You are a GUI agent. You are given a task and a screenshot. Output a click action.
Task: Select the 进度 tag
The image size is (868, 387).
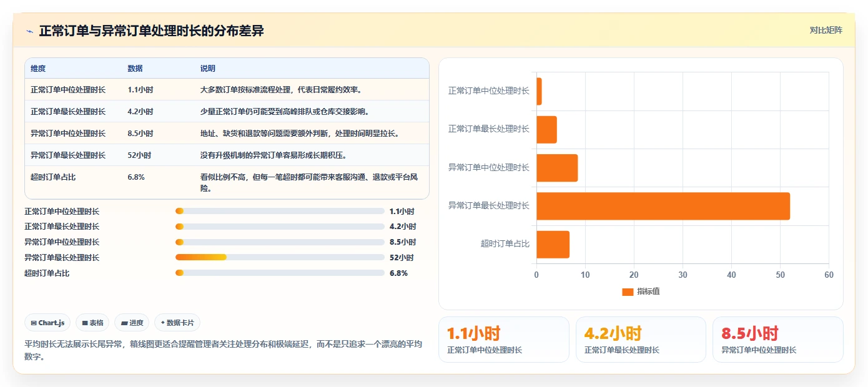click(x=132, y=323)
